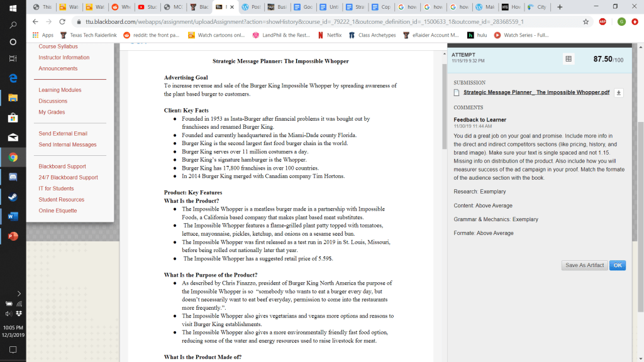This screenshot has height=362, width=644.
Task: Open the Strategic Message Planner PDF link
Action: (536, 92)
